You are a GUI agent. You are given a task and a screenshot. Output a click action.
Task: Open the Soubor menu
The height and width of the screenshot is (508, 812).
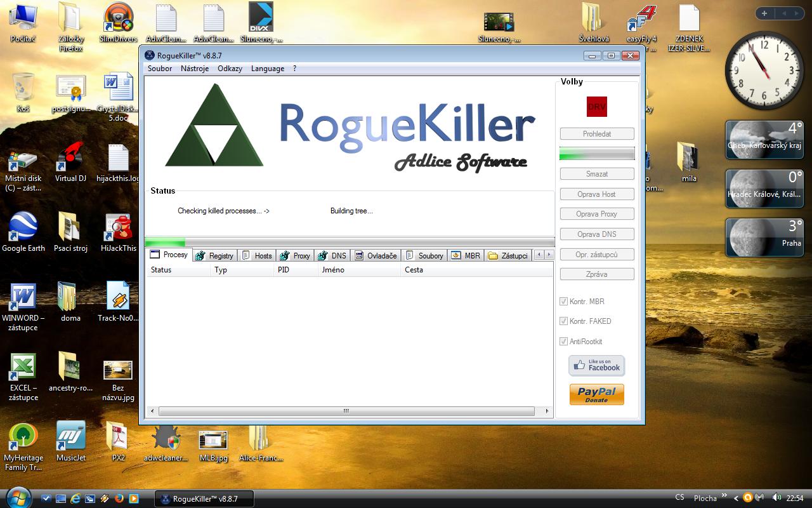click(x=160, y=69)
